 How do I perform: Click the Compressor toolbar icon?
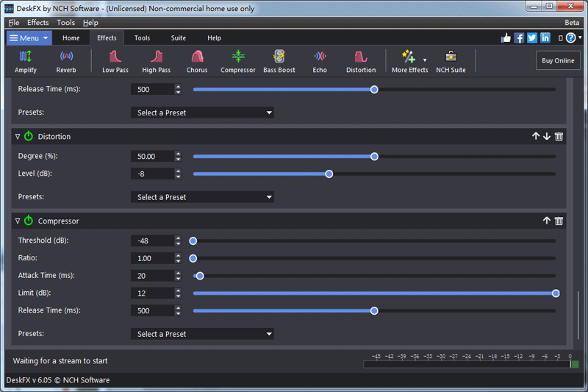point(237,62)
